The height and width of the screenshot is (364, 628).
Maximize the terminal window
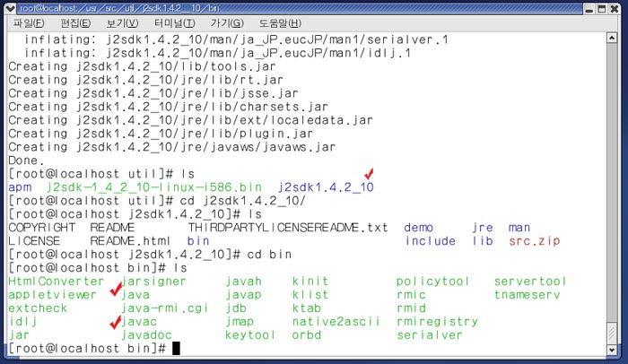click(x=600, y=6)
